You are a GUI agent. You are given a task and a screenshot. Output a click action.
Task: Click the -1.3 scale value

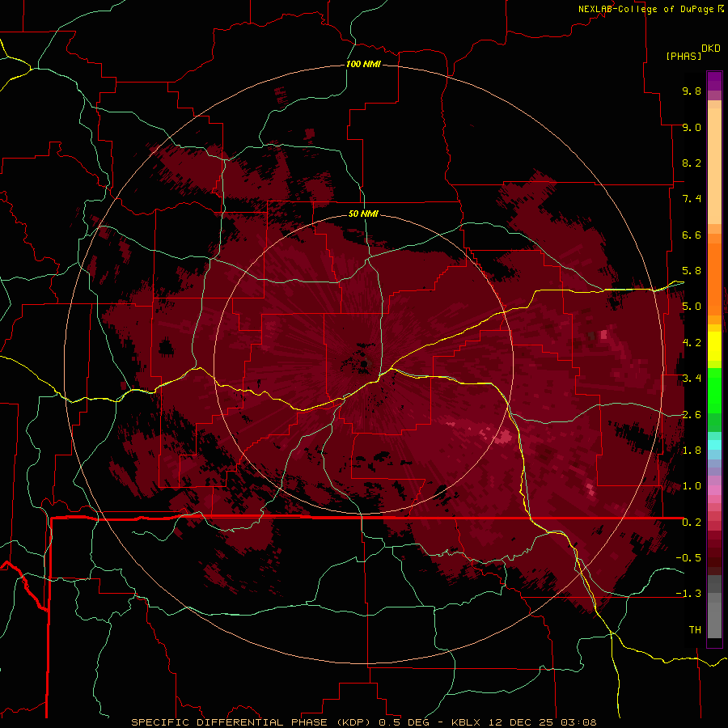point(688,594)
